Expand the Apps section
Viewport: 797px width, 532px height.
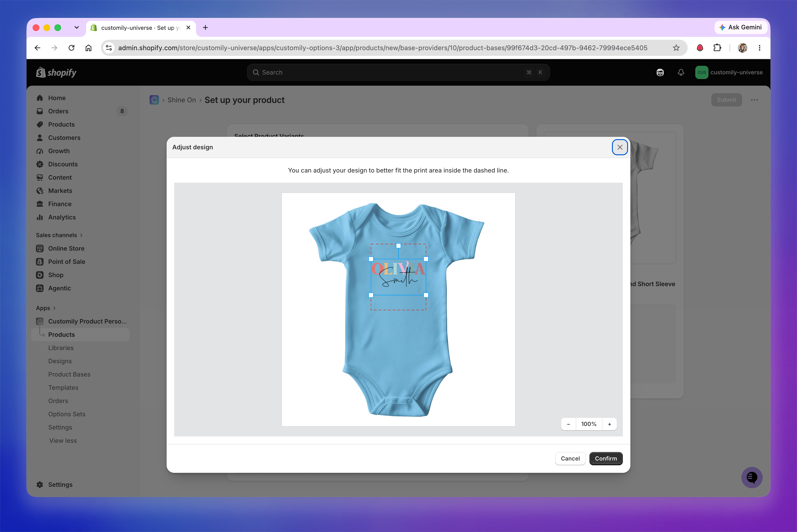click(46, 308)
